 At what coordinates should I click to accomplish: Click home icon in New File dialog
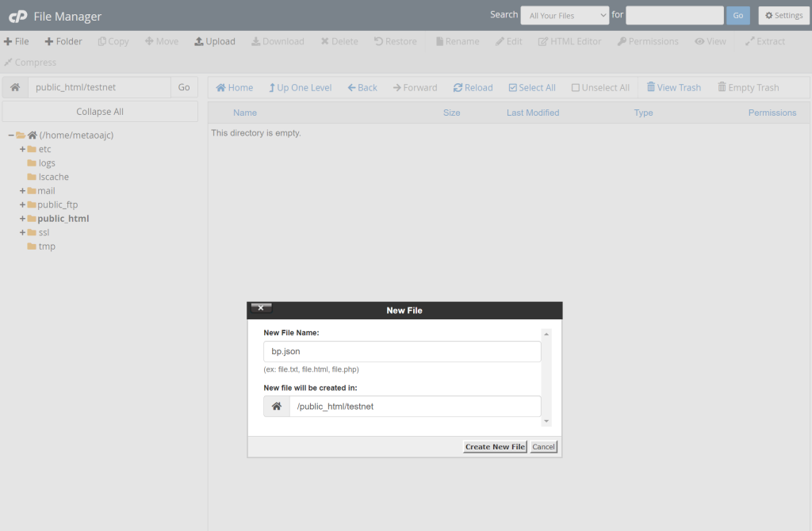tap(277, 407)
